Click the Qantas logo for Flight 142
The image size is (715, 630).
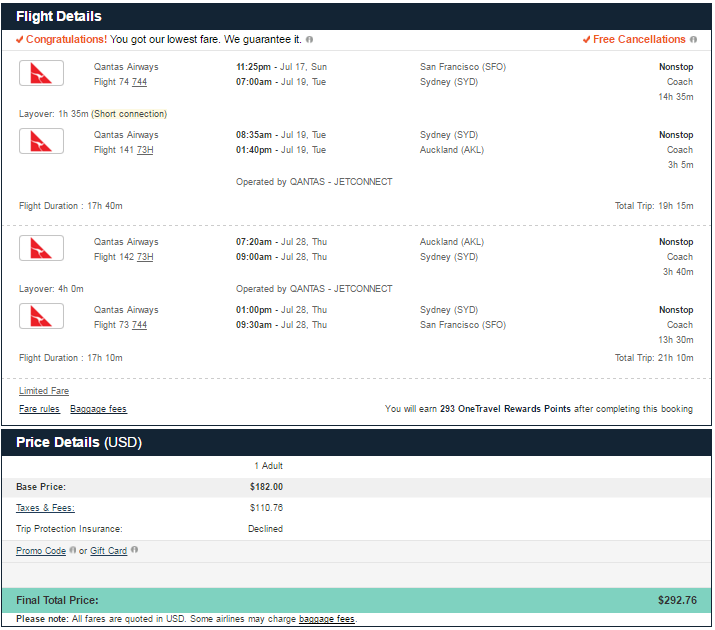click(x=41, y=248)
